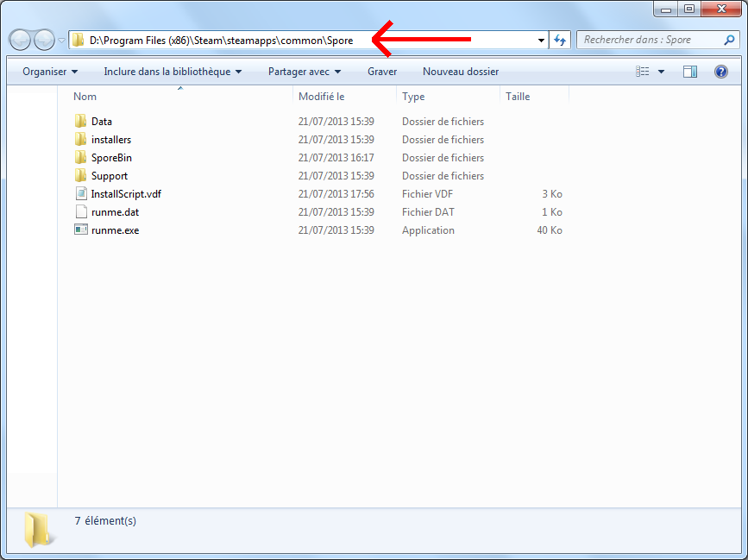The image size is (748, 560).
Task: Click the Fichier VDF type cell
Action: (x=427, y=194)
